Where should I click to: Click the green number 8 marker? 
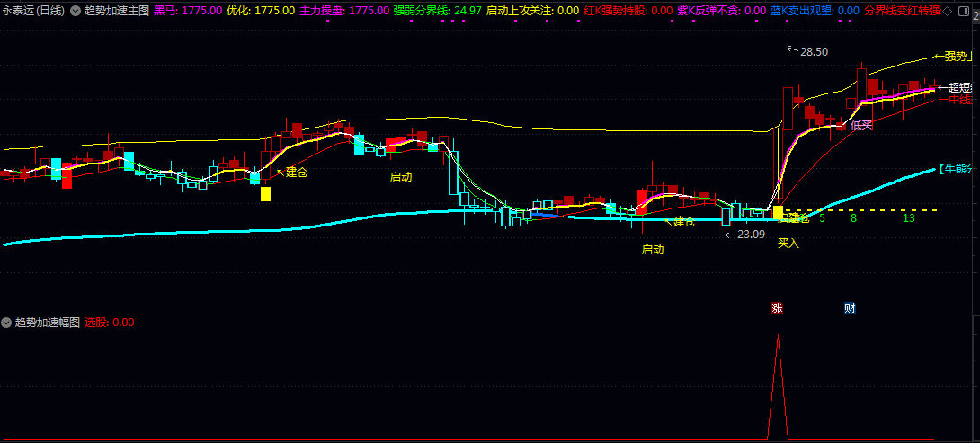click(853, 218)
